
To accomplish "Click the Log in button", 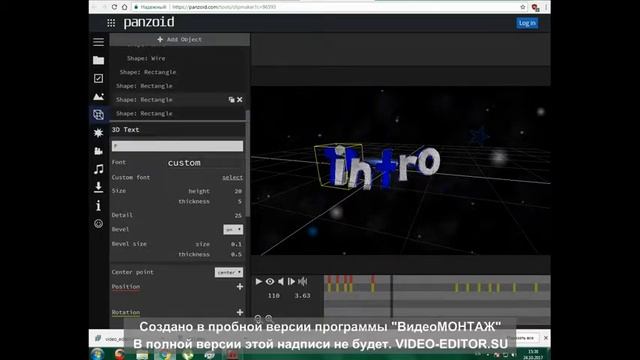I will coord(527,23).
